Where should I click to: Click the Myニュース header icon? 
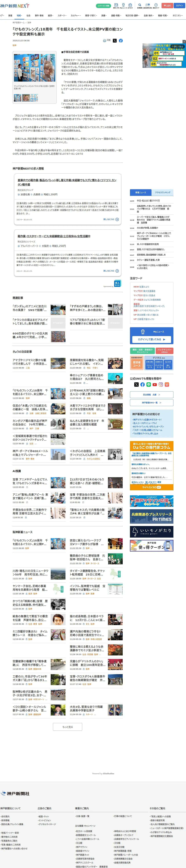(123, 6)
